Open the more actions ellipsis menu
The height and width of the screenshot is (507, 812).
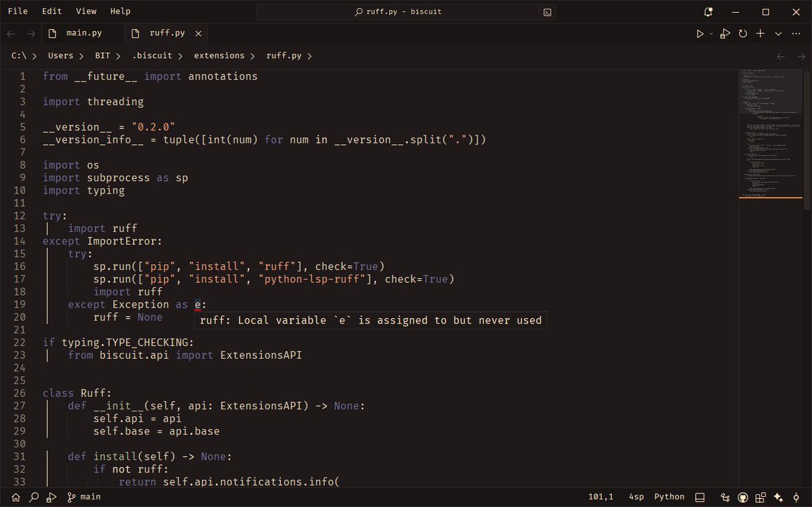796,33
